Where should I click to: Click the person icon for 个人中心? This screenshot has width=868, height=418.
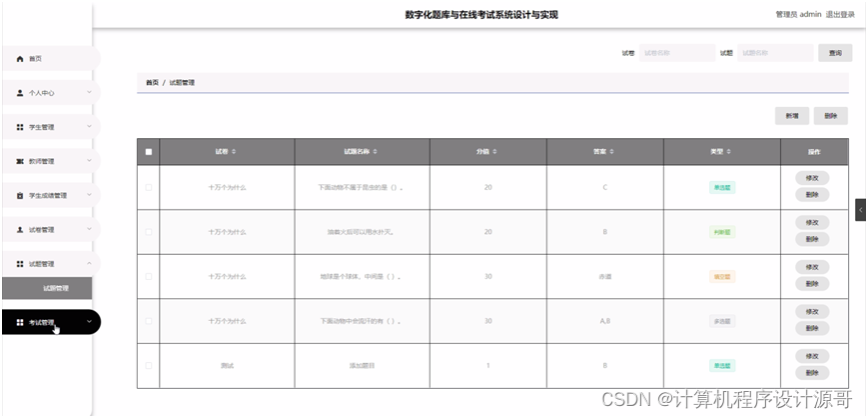21,93
